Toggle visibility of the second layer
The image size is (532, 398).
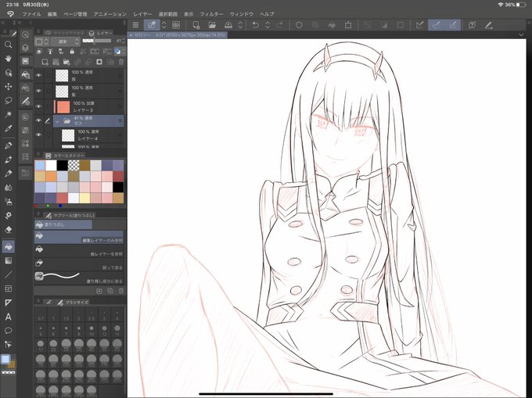tap(38, 91)
